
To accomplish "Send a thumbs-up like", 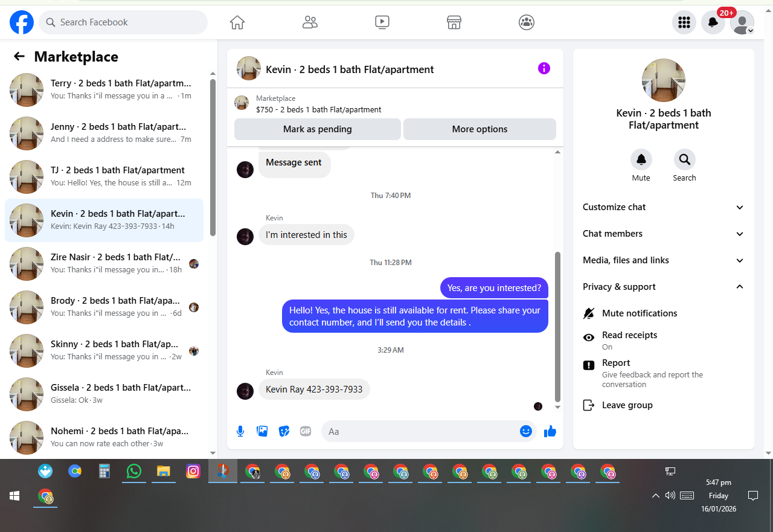I will 550,431.
